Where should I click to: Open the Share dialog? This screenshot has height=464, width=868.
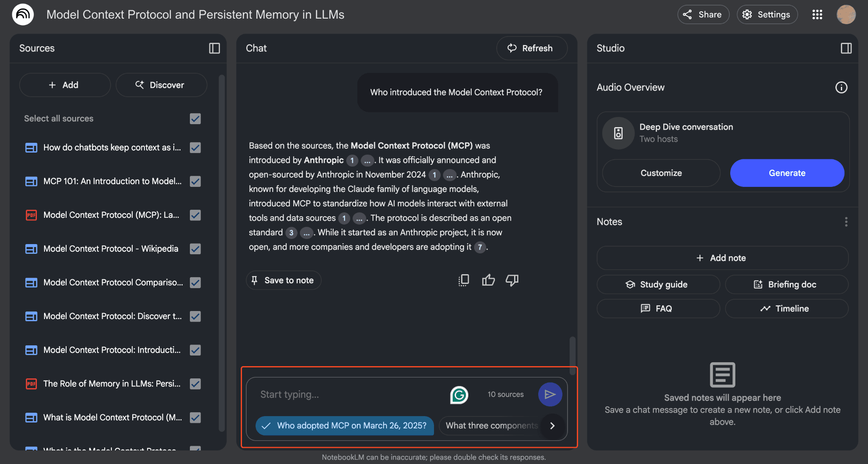(703, 14)
